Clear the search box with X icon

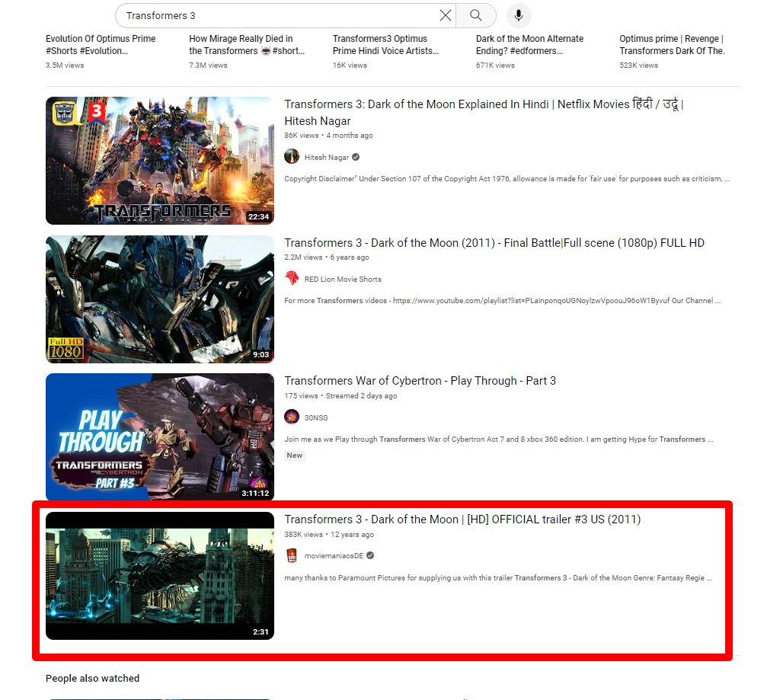(x=446, y=15)
